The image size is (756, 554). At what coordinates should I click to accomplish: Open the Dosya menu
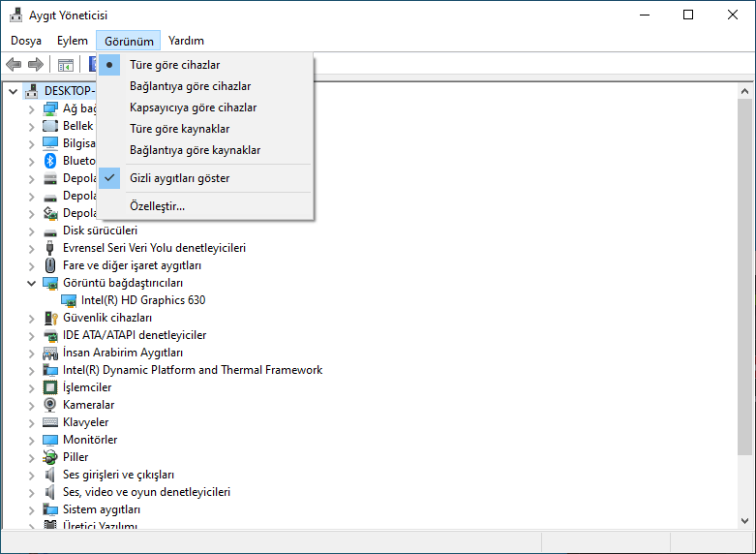click(x=26, y=41)
